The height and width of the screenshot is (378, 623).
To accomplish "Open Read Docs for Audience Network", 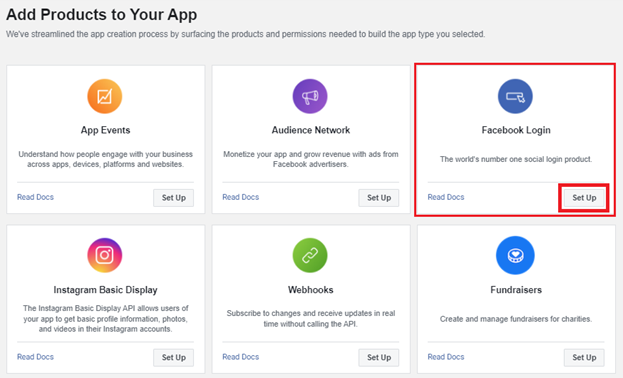I will [x=241, y=197].
